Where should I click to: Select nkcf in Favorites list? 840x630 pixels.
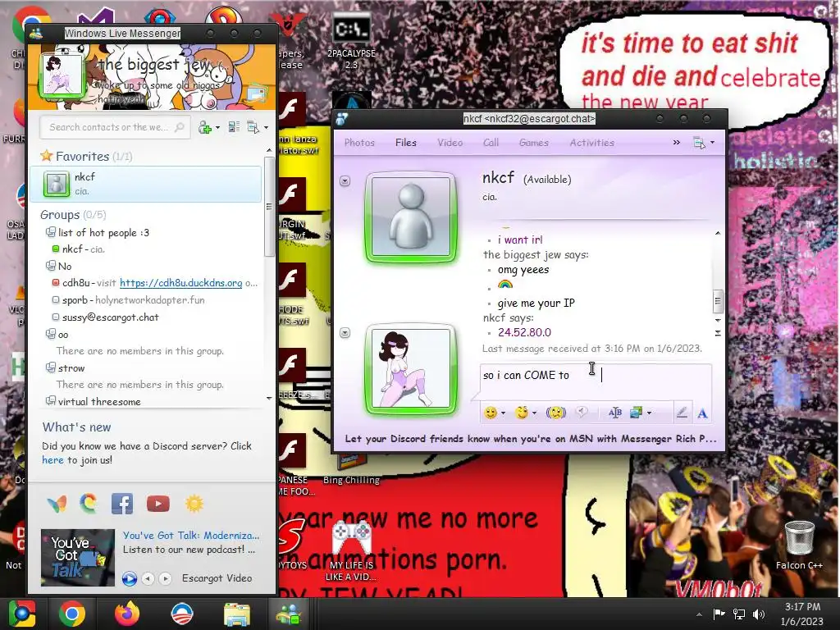tap(146, 184)
